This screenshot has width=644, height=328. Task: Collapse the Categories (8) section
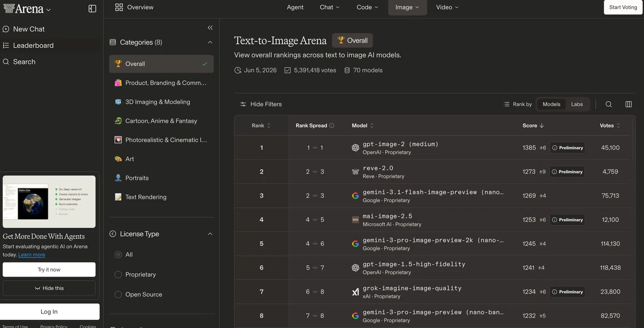click(210, 42)
